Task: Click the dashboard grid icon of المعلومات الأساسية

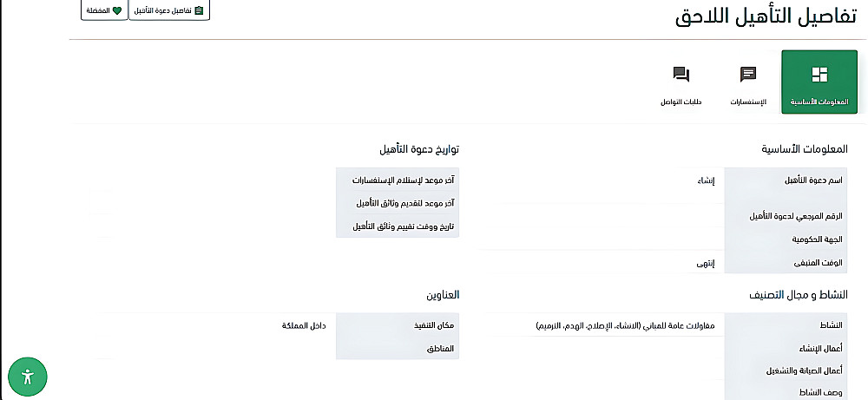Action: click(x=819, y=75)
